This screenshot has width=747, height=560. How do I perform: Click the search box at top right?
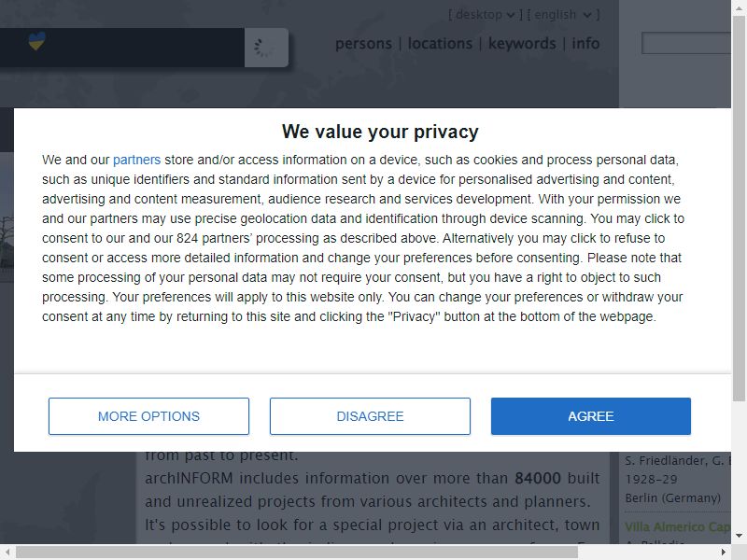click(x=686, y=43)
